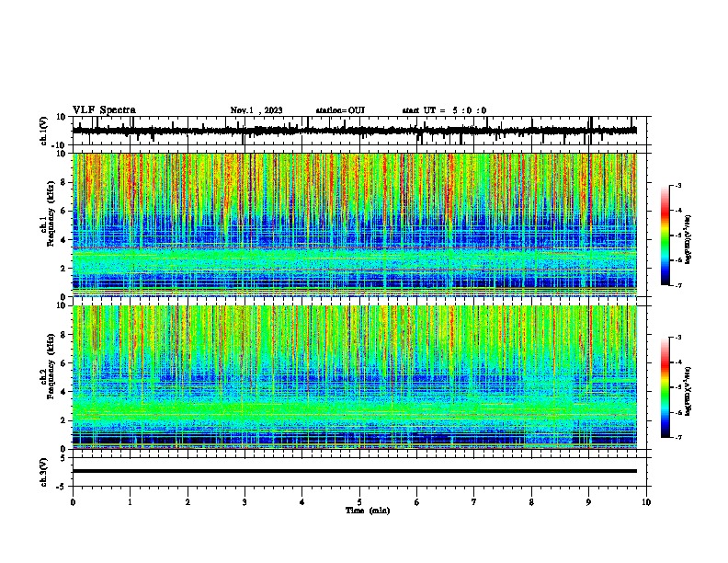Click the ch.2 spectrogram color scale bar
This screenshot has height=563, width=728.
(665, 387)
